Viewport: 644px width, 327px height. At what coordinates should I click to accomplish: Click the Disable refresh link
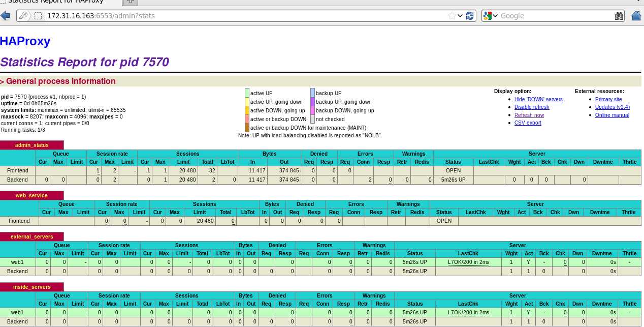click(532, 107)
